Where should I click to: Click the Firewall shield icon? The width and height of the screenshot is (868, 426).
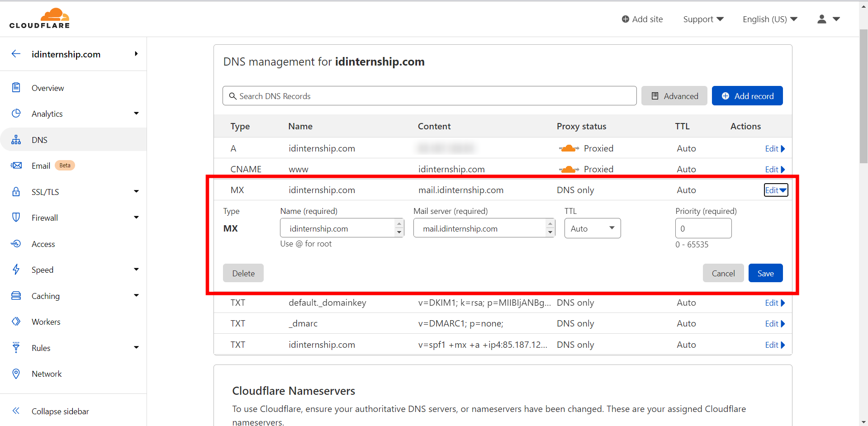coord(16,218)
